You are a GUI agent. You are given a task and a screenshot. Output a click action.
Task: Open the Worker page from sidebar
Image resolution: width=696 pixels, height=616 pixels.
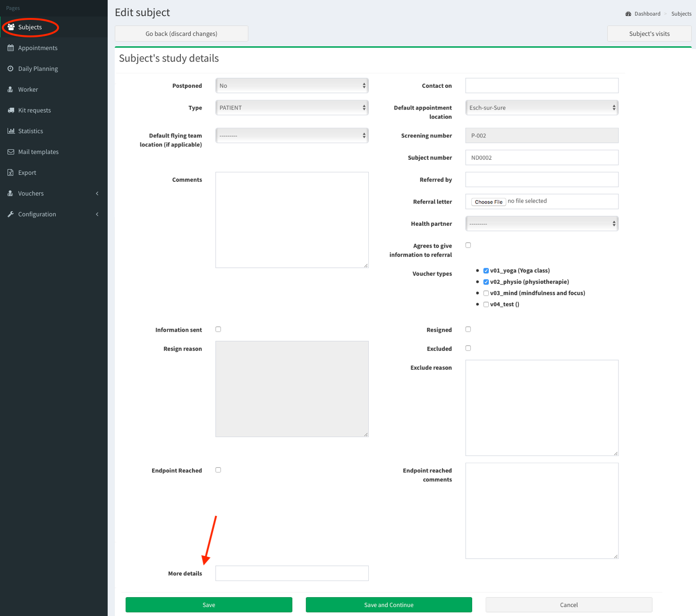point(28,89)
